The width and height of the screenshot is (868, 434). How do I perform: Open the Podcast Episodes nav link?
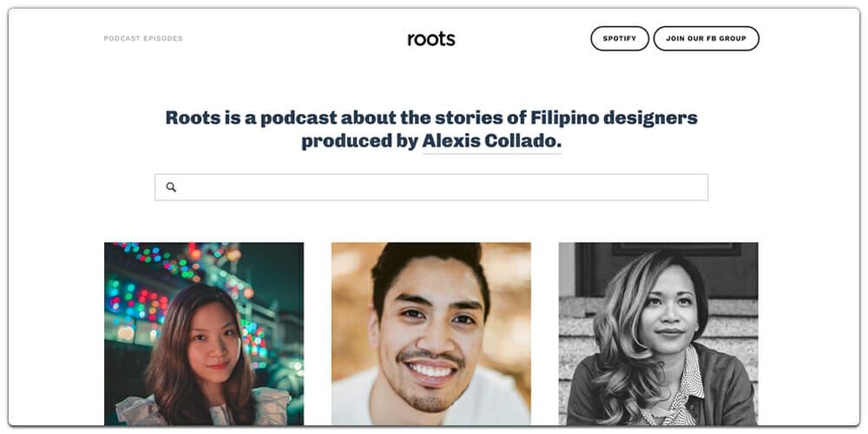143,39
